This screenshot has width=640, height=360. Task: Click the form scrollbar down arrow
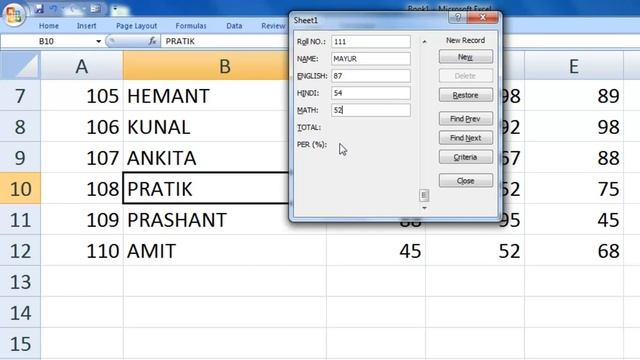coord(424,208)
